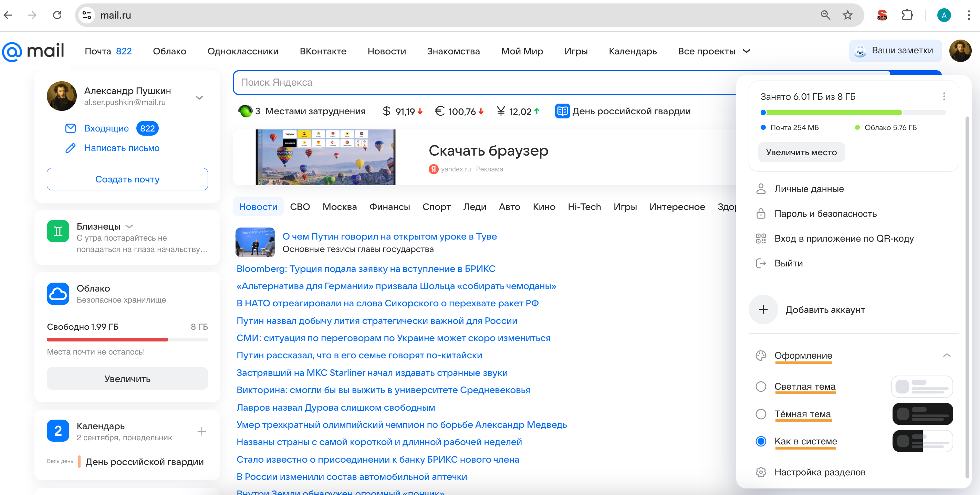Click Выйти to log out

pyautogui.click(x=779, y=263)
